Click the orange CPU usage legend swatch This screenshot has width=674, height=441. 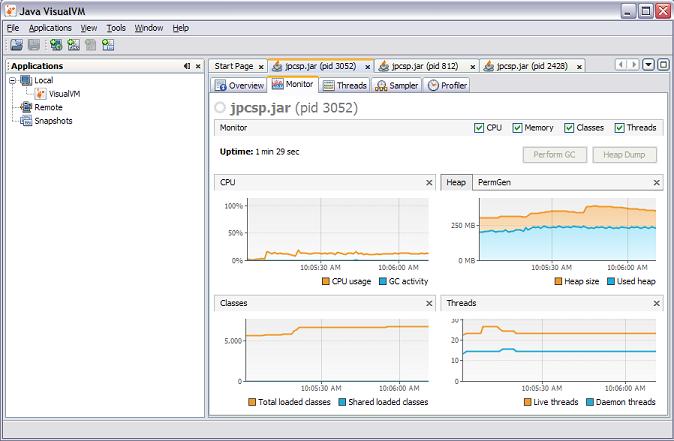click(x=326, y=282)
